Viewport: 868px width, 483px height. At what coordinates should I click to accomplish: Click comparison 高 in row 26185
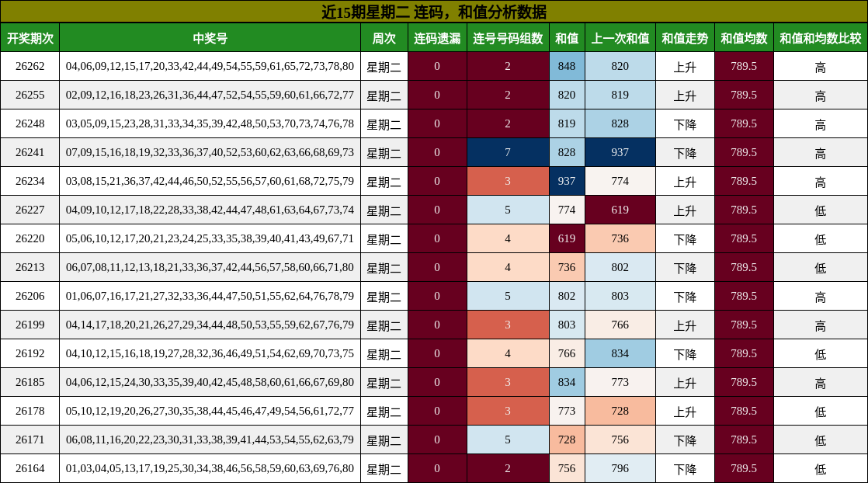tap(821, 382)
